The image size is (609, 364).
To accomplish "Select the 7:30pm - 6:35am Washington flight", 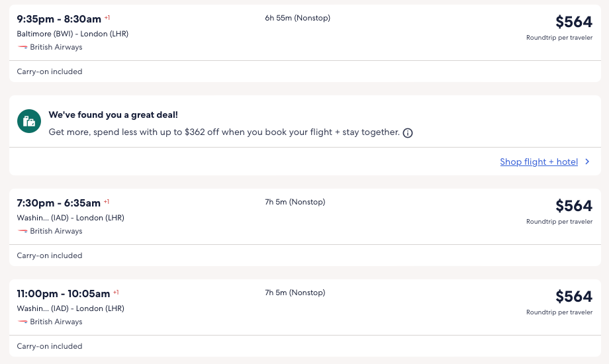I will coord(59,203).
